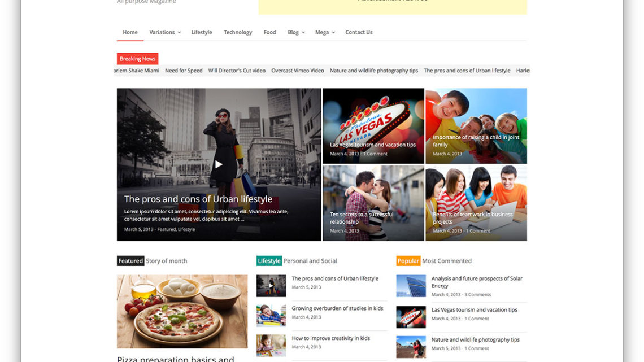This screenshot has height=362, width=644.
Task: Open the wildlife photography thumbnail in Popular
Action: pos(411,347)
